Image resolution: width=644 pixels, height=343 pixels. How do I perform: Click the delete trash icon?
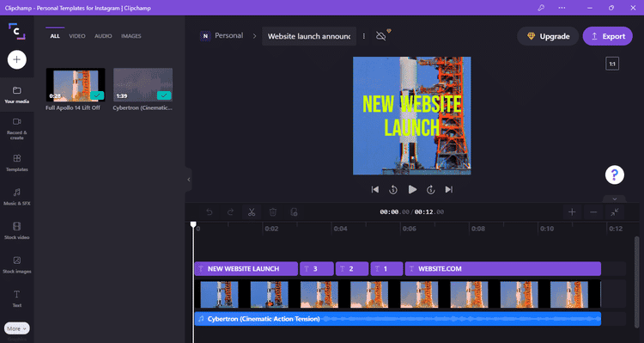273,212
